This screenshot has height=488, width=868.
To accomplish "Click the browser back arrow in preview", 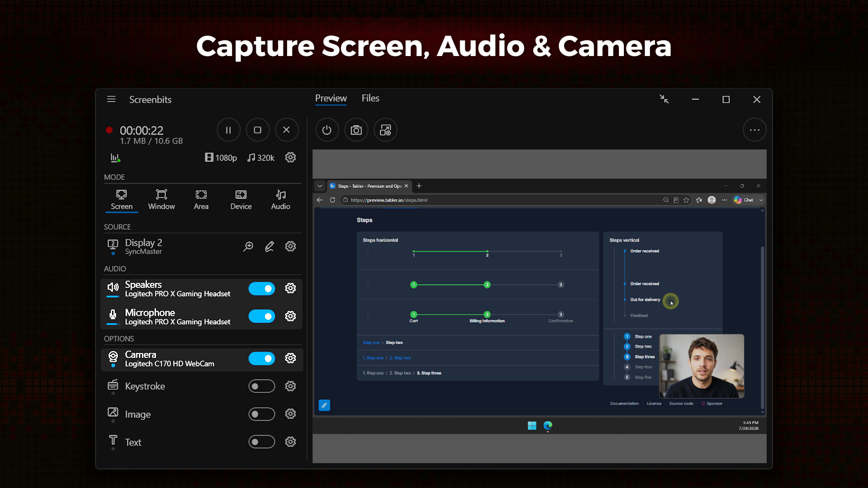I will 320,200.
